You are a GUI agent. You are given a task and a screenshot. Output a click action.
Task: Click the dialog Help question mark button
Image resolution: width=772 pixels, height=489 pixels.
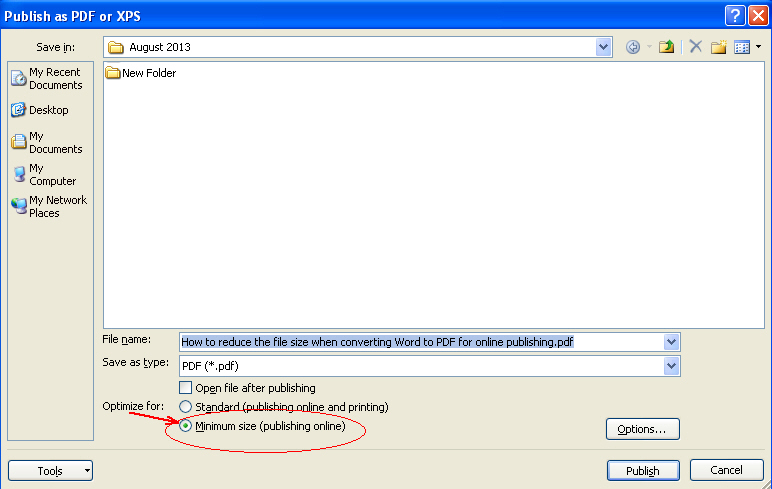735,15
